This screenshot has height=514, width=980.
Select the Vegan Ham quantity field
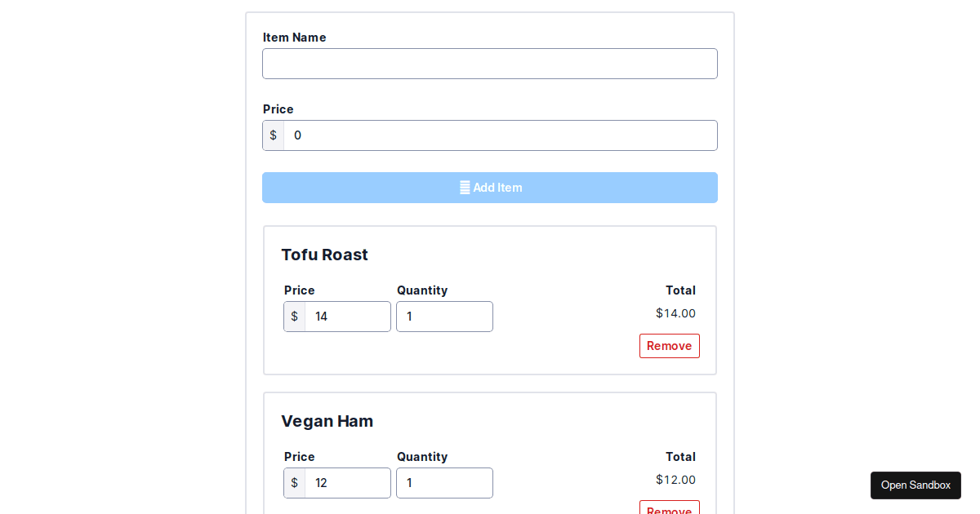point(444,483)
